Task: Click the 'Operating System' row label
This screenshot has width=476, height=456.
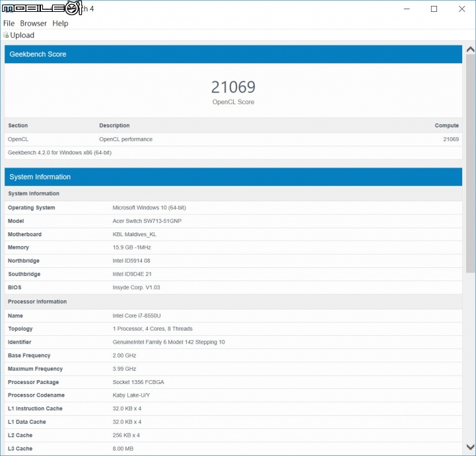Action: [x=32, y=208]
